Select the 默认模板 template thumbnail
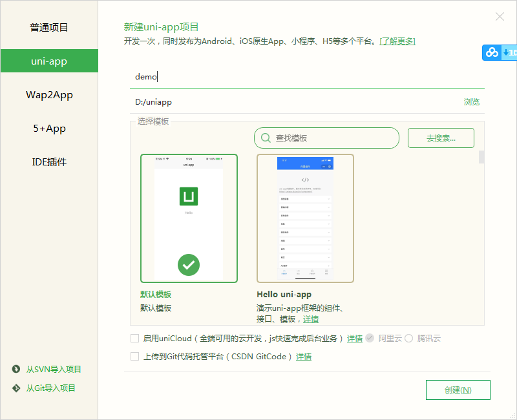 click(189, 218)
